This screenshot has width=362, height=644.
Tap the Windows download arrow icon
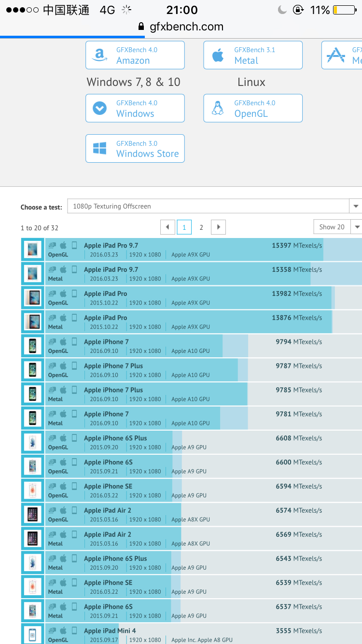[100, 108]
